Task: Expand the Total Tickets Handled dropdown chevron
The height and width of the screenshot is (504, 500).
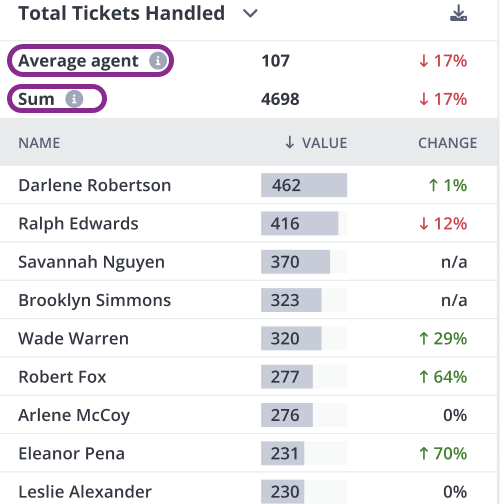Action: [x=250, y=14]
